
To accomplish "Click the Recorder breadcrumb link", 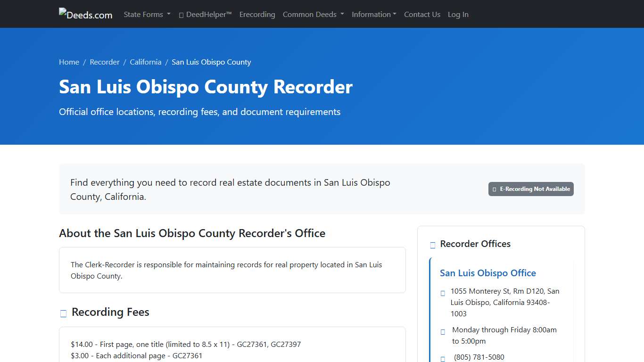I will (105, 62).
